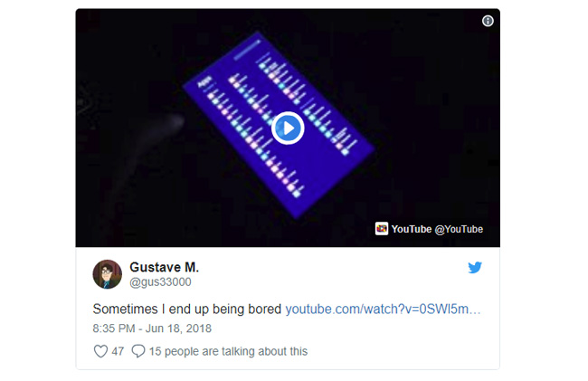This screenshot has width=588, height=381.
Task: Open the 8:35 PM tweet time
Action: pyautogui.click(x=114, y=329)
